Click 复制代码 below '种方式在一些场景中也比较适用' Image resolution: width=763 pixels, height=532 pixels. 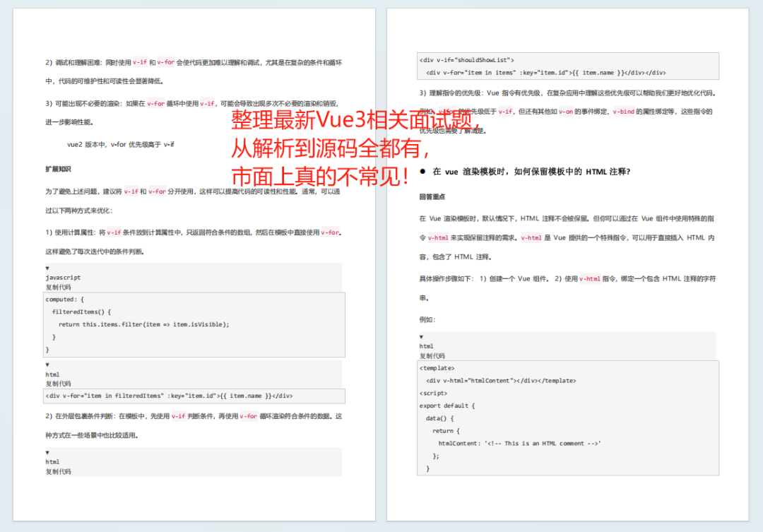pyautogui.click(x=59, y=472)
